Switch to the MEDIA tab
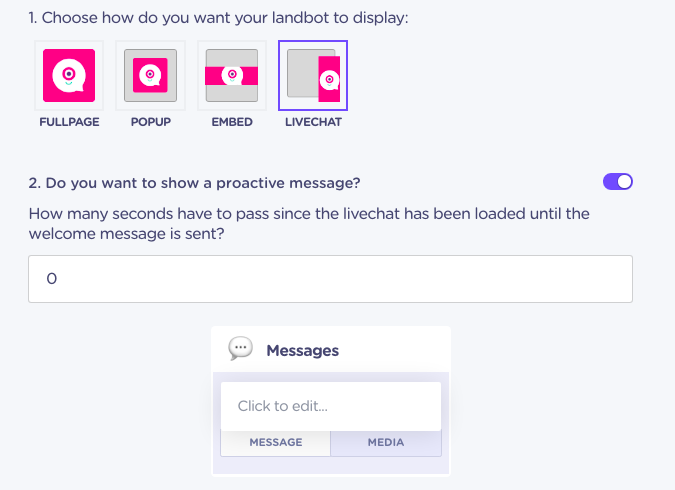The width and height of the screenshot is (675, 490). point(386,442)
